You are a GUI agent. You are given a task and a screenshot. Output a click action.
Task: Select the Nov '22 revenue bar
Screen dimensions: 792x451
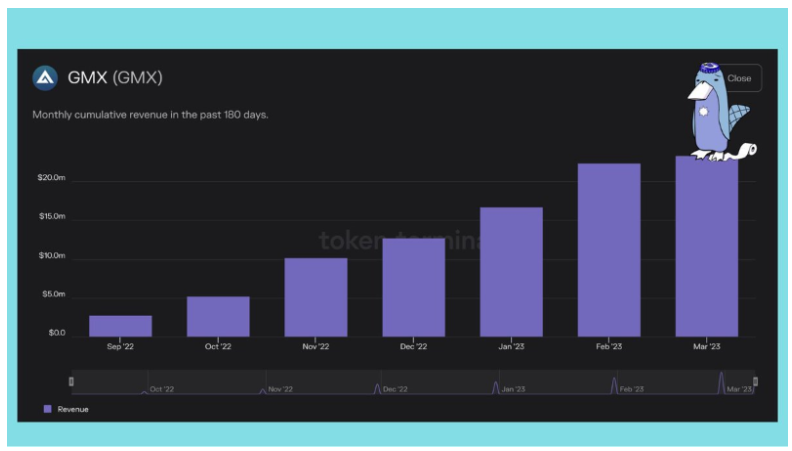tap(316, 297)
